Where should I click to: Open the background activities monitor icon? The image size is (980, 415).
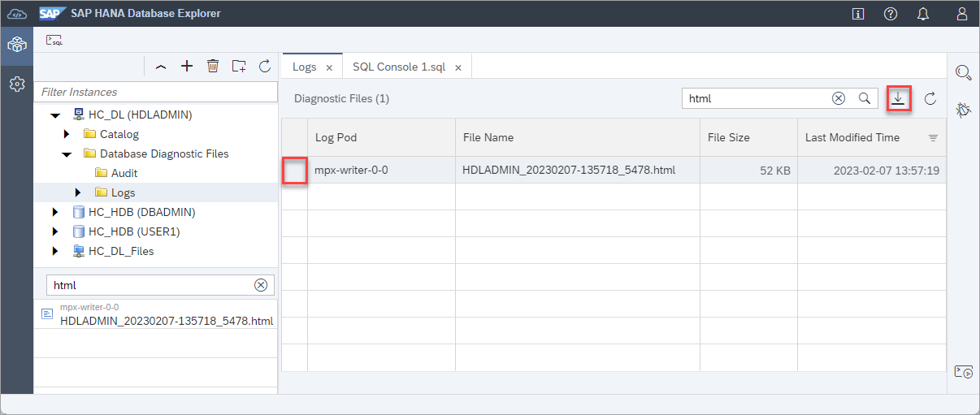(x=964, y=372)
